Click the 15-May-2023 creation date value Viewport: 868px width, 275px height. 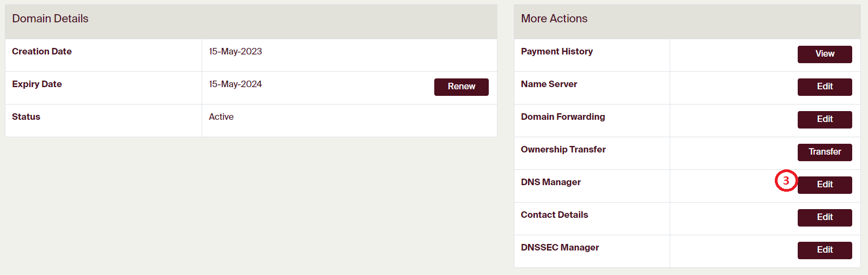235,51
